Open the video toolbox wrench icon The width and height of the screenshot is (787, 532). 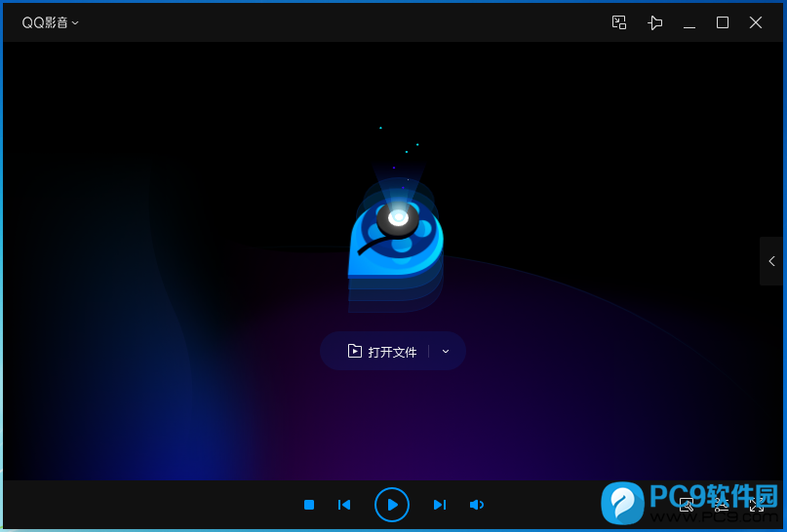687,505
